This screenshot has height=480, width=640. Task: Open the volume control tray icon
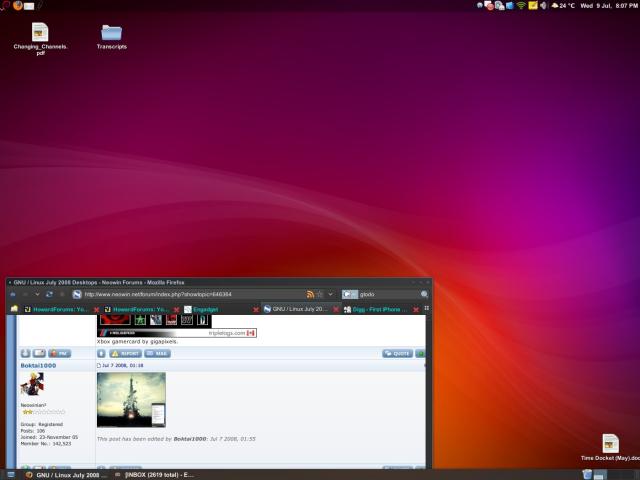tap(543, 5)
